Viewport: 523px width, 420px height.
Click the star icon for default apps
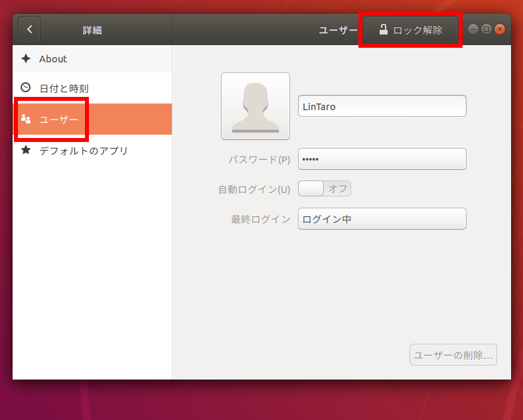click(26, 150)
